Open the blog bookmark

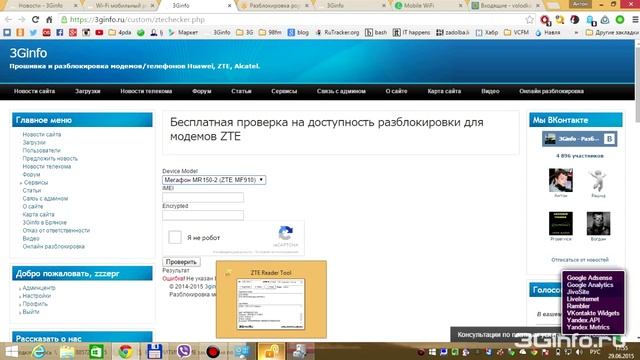(x=298, y=32)
